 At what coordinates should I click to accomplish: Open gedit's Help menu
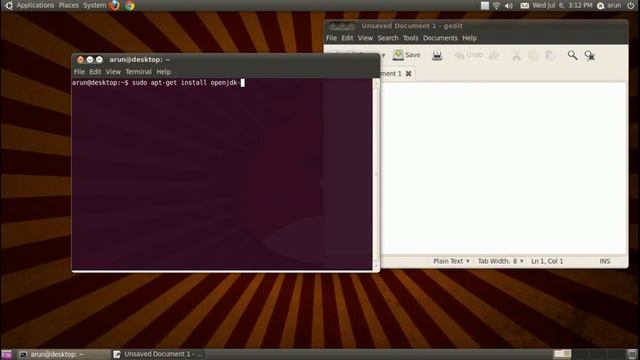pos(469,38)
